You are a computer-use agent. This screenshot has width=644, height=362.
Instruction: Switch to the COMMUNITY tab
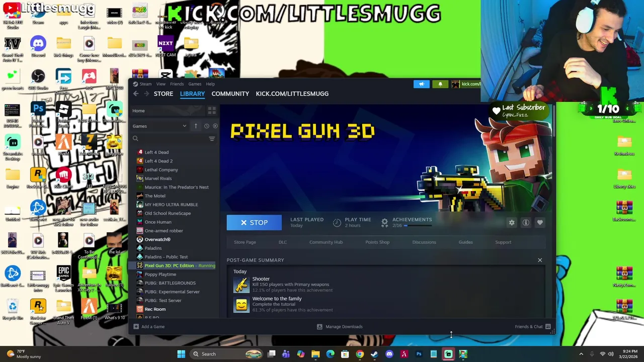click(230, 94)
